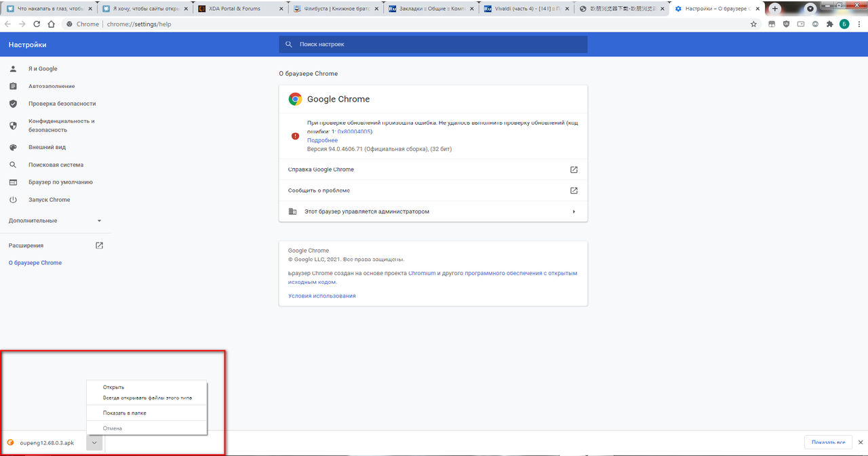
Task: Open the picture-in-picture extension icon
Action: pos(801,24)
